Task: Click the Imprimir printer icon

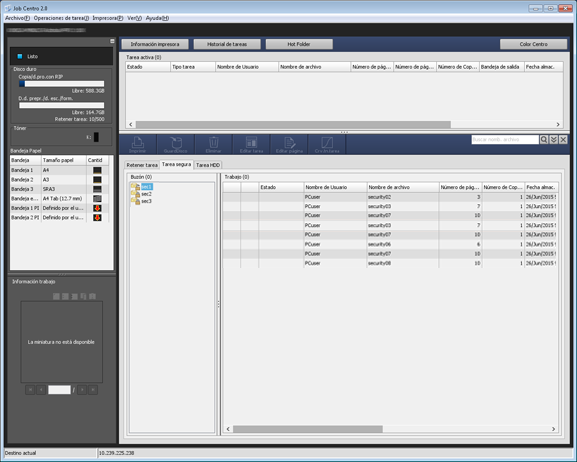Action: coord(138,144)
